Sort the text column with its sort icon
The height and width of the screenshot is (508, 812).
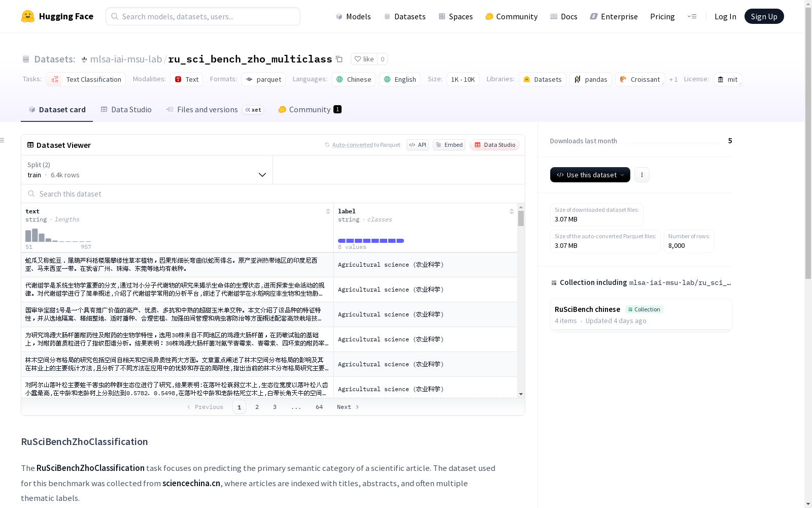click(328, 211)
